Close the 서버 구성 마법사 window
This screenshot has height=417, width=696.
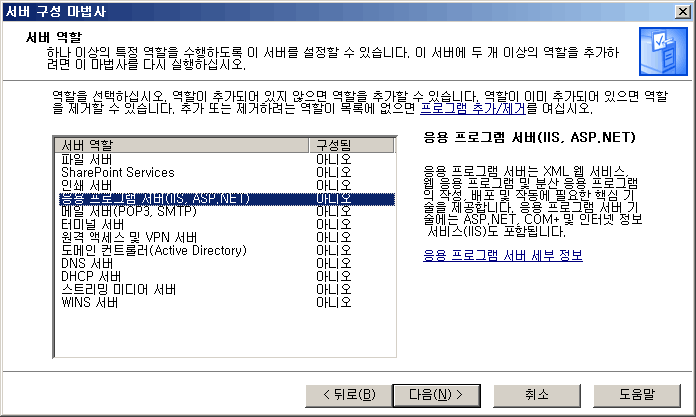682,10
